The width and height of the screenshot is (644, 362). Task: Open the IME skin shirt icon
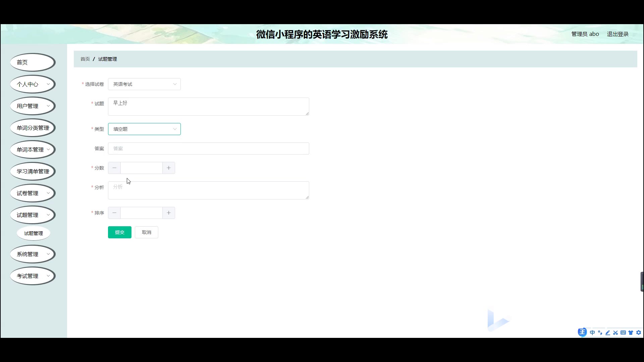(x=631, y=333)
